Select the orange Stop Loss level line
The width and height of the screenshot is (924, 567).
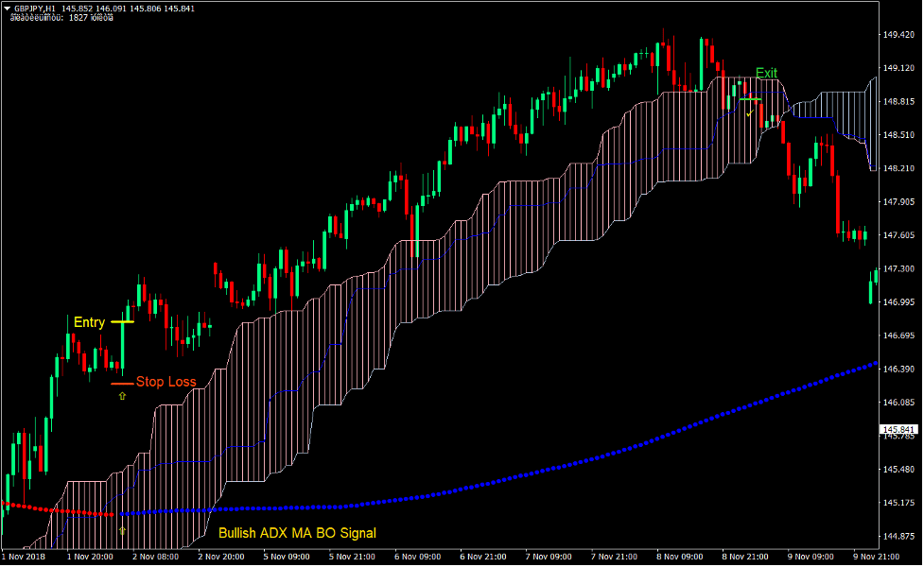(122, 384)
